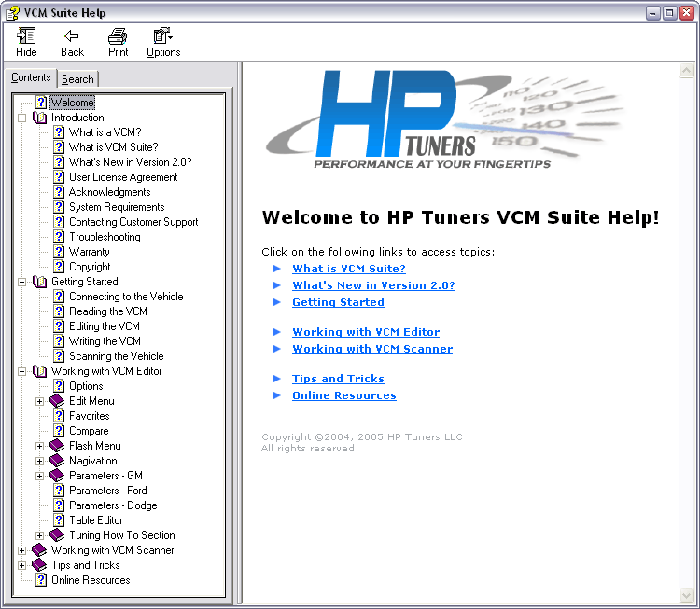Select the Connecting to the Vehicle topic
The image size is (700, 609).
click(126, 297)
